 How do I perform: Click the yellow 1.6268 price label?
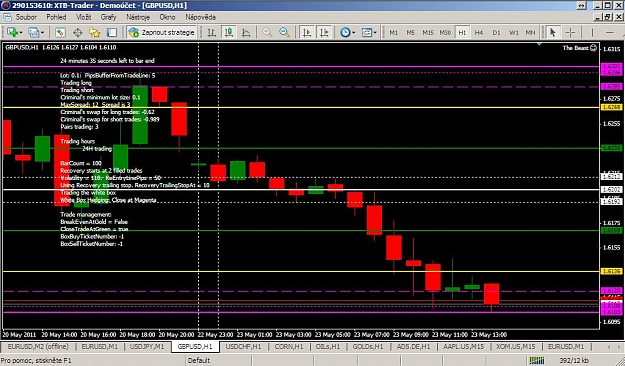611,107
